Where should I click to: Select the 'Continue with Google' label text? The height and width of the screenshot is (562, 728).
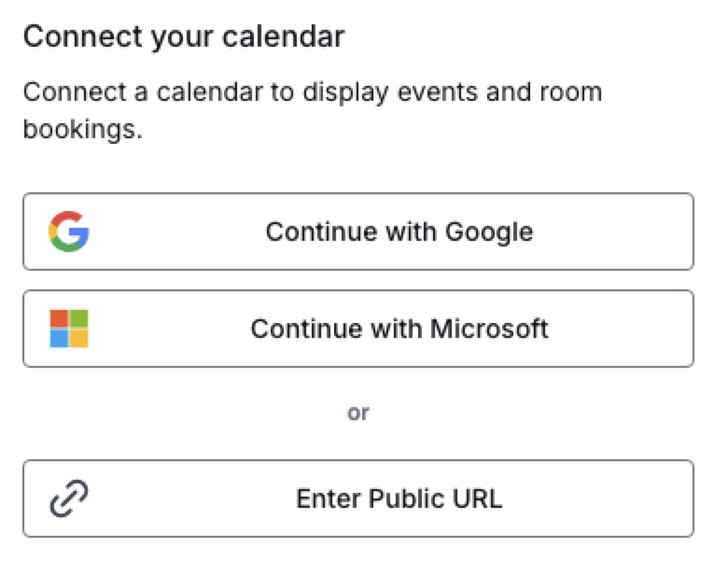tap(399, 232)
